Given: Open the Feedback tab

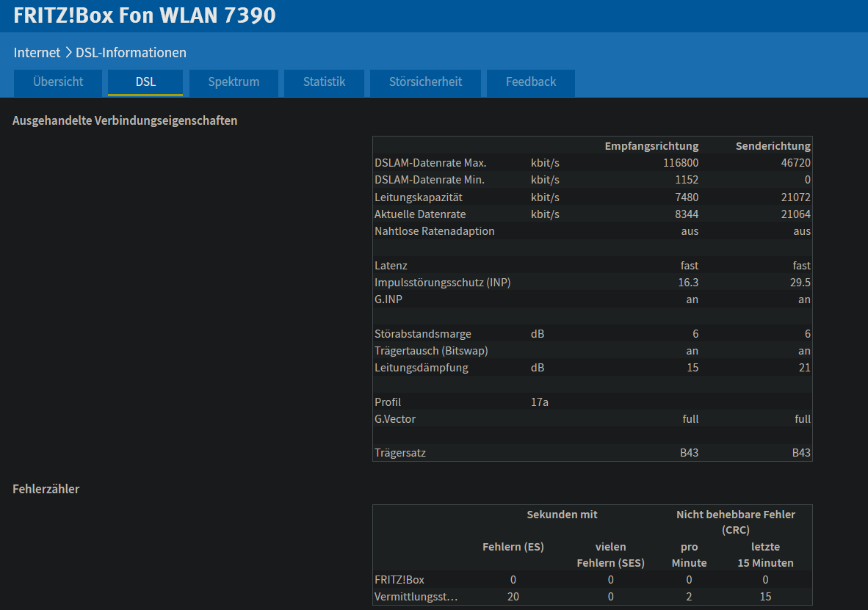Looking at the screenshot, I should (x=531, y=82).
